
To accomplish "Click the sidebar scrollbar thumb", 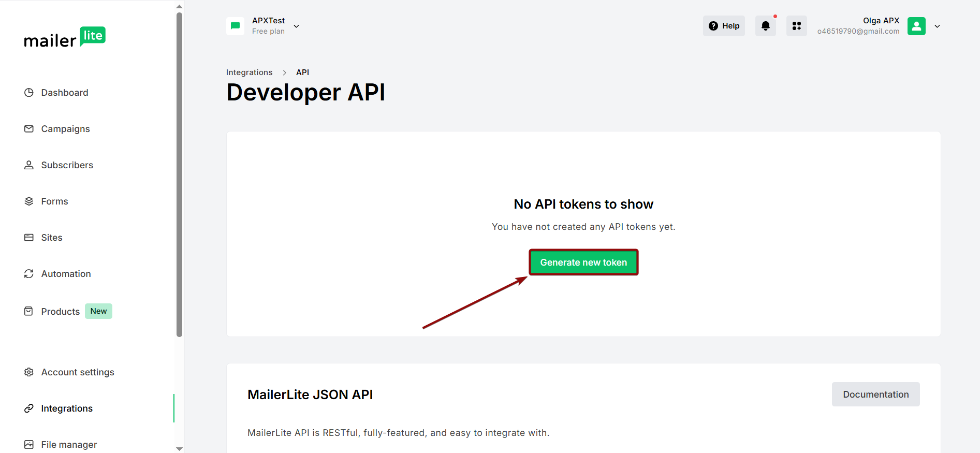I will point(179,174).
